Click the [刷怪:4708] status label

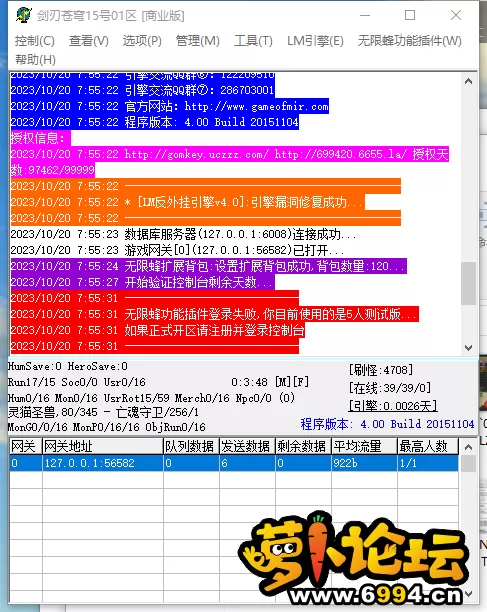click(x=381, y=370)
